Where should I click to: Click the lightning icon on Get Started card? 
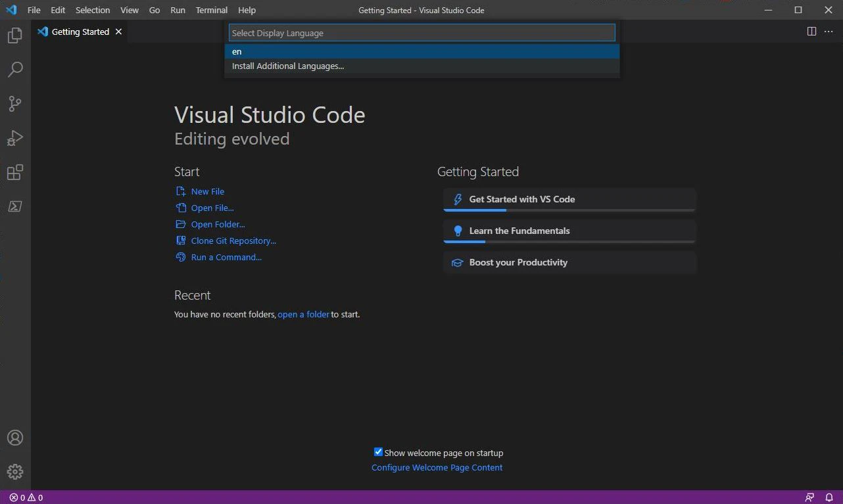[x=458, y=199]
